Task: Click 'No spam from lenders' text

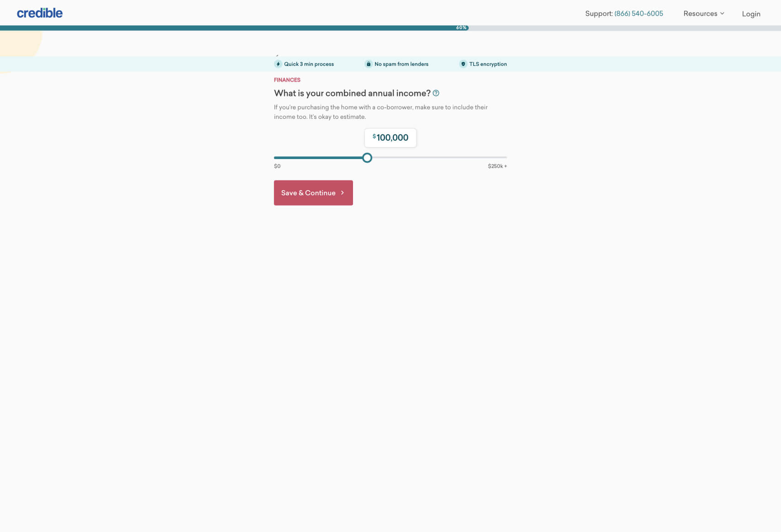Action: 401,64
